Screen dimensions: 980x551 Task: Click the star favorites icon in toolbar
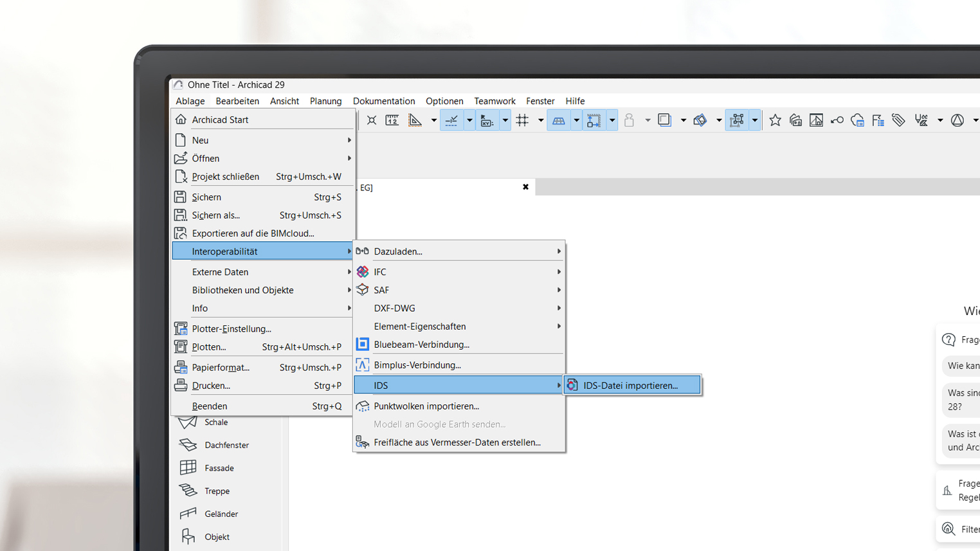coord(775,120)
